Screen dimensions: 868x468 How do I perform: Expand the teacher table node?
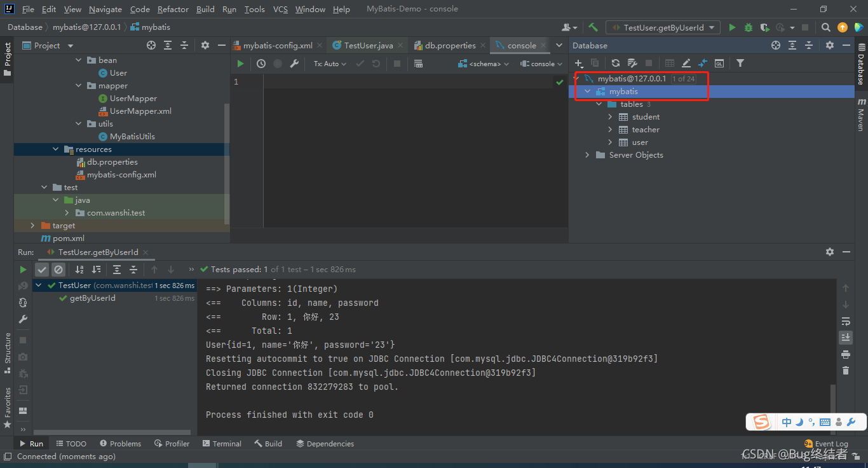pyautogui.click(x=610, y=130)
